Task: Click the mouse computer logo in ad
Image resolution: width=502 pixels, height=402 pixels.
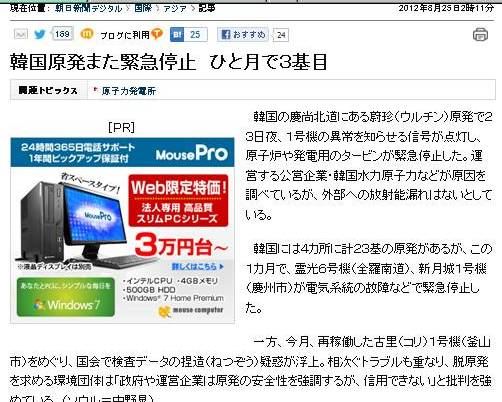Action: pos(191,311)
